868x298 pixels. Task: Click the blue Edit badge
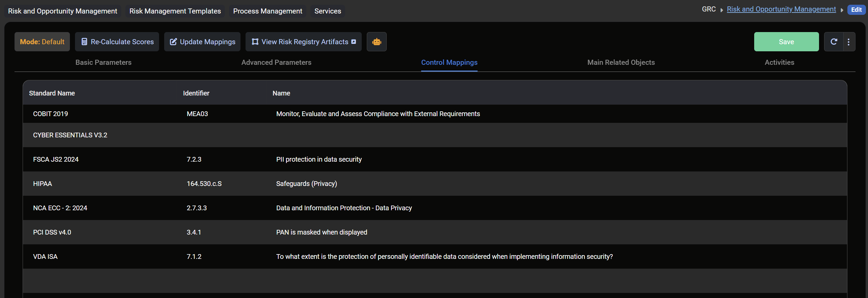[856, 10]
